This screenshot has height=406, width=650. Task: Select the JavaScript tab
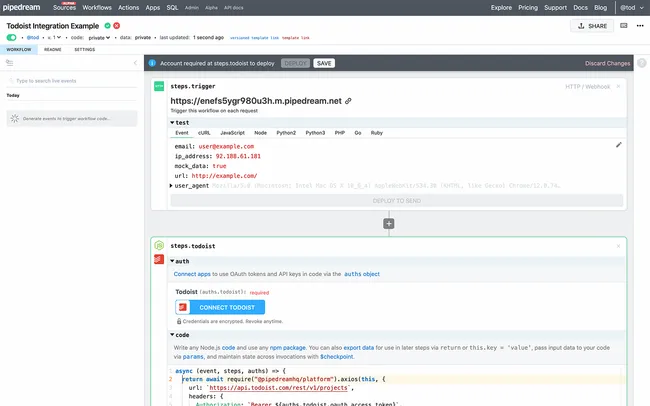[x=232, y=133]
